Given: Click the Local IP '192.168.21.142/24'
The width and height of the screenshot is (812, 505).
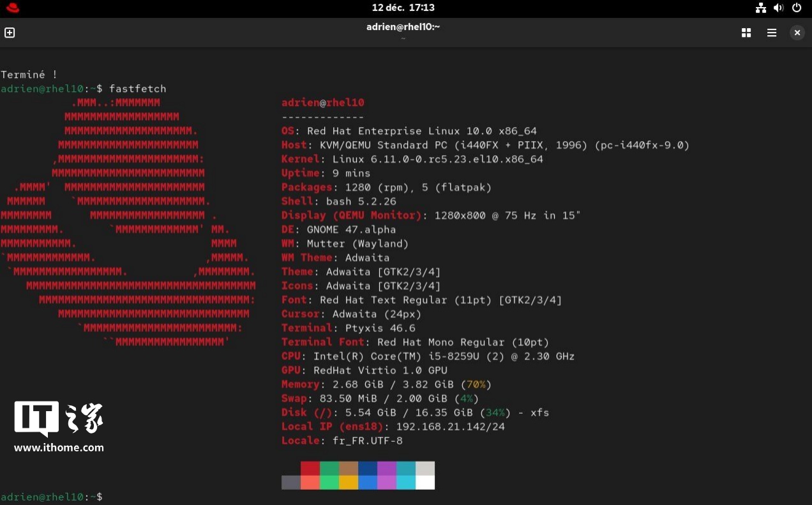Looking at the screenshot, I should [451, 426].
